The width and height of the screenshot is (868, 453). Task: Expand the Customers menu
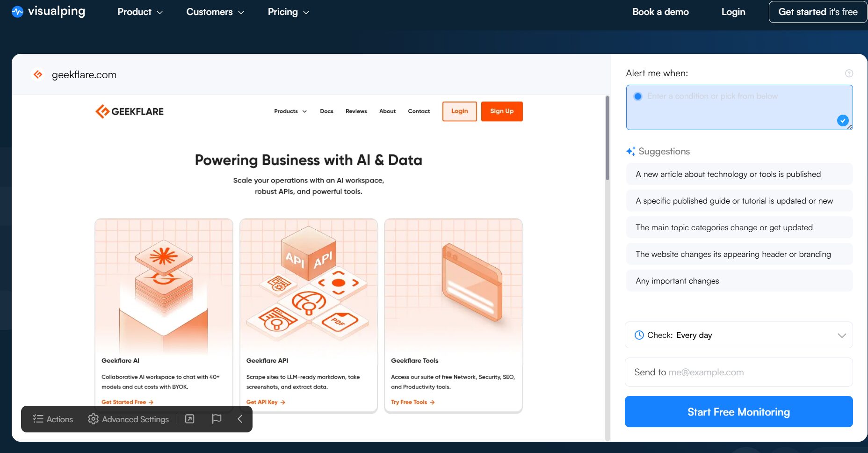[x=215, y=12]
